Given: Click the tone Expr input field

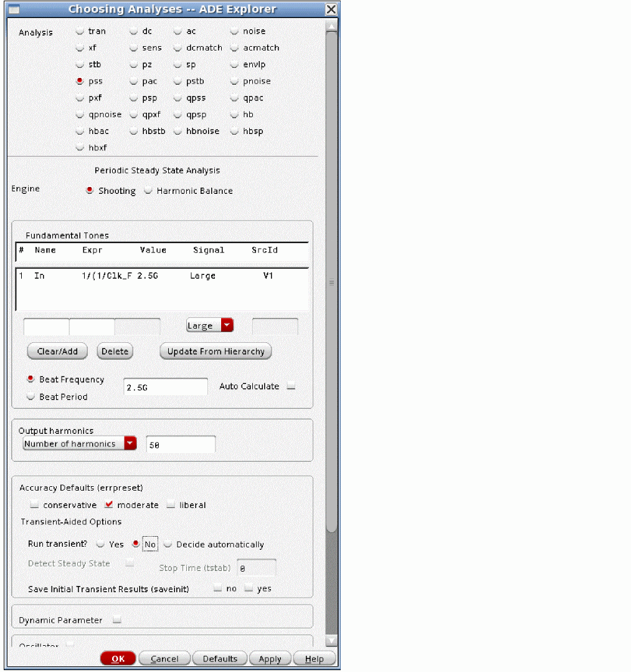Looking at the screenshot, I should [x=92, y=327].
